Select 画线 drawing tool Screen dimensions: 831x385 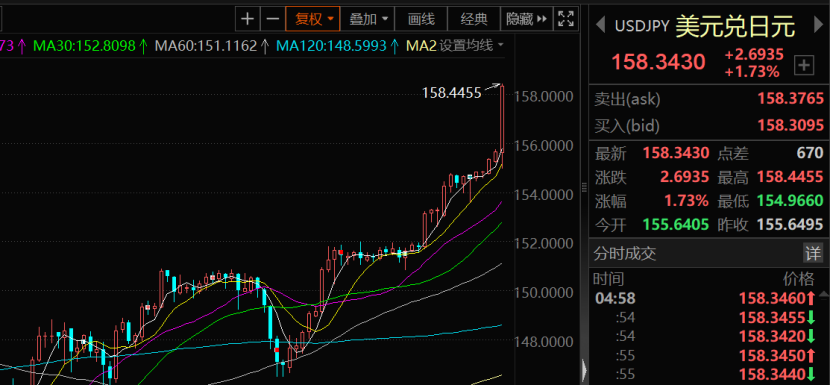[421, 20]
